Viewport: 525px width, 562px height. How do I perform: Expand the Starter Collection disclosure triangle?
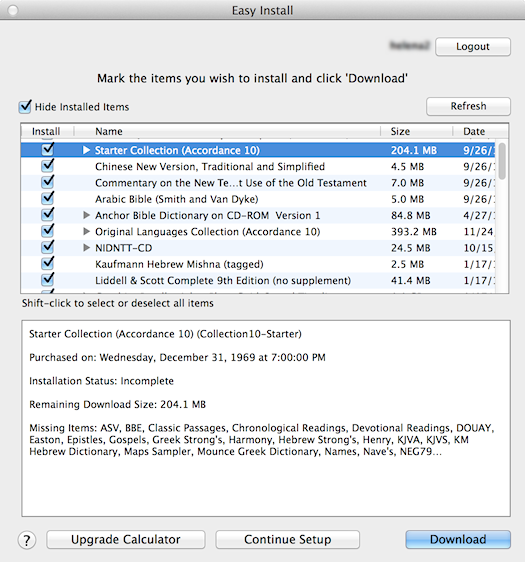tap(86, 150)
